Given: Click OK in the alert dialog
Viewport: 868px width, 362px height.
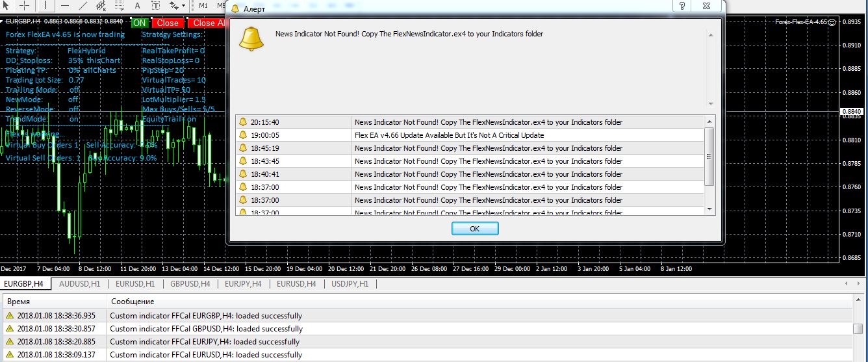Looking at the screenshot, I should (x=475, y=229).
